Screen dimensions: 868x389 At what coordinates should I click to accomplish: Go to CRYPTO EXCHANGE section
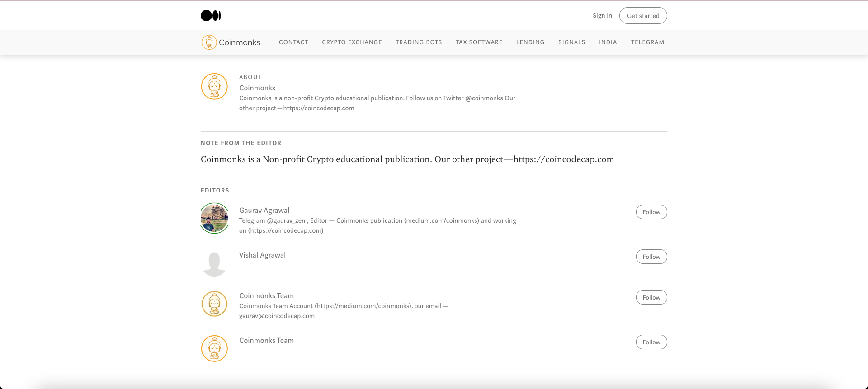click(x=352, y=42)
